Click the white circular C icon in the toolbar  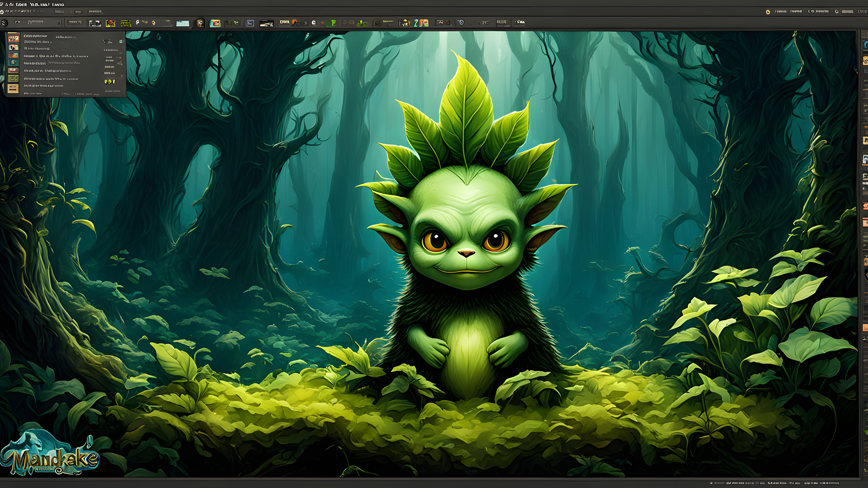(314, 23)
